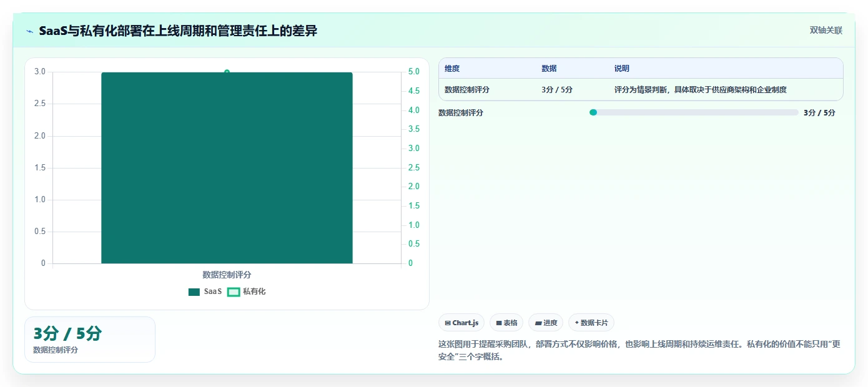Click the right axis value 2.5
This screenshot has width=868, height=387.
point(414,167)
